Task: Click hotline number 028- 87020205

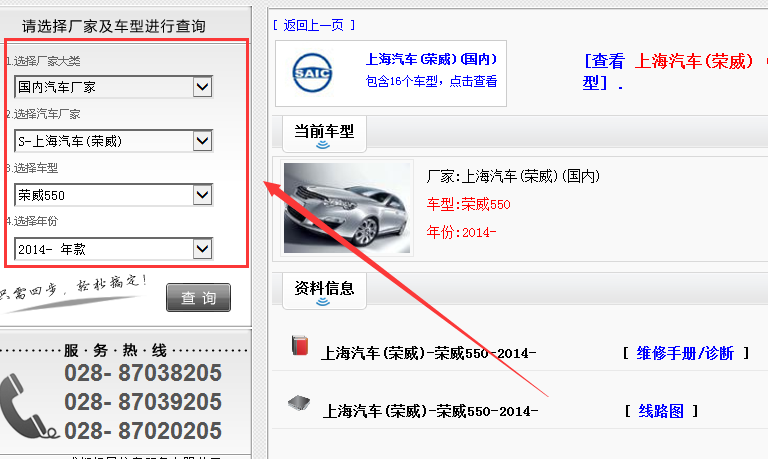Action: pyautogui.click(x=143, y=431)
